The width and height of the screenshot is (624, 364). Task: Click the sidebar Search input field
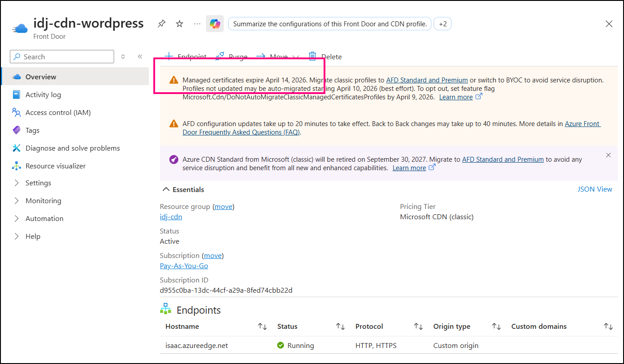point(62,57)
